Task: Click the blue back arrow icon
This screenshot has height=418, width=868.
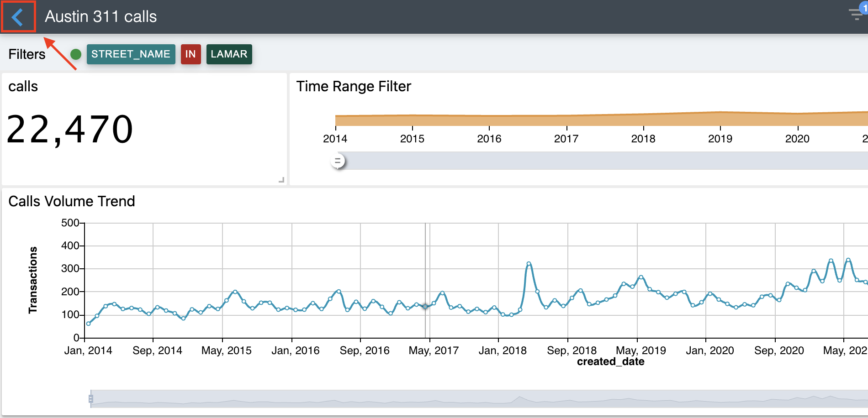Action: pos(18,17)
